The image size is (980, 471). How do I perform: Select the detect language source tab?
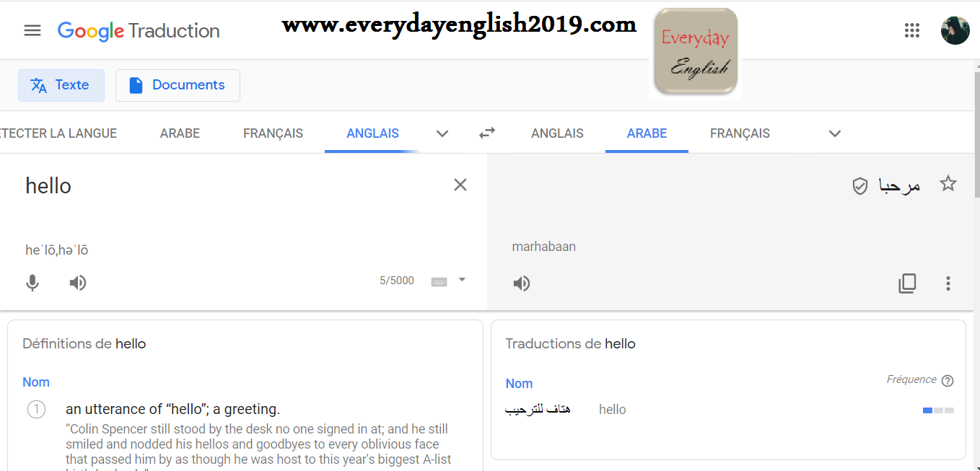coord(58,133)
